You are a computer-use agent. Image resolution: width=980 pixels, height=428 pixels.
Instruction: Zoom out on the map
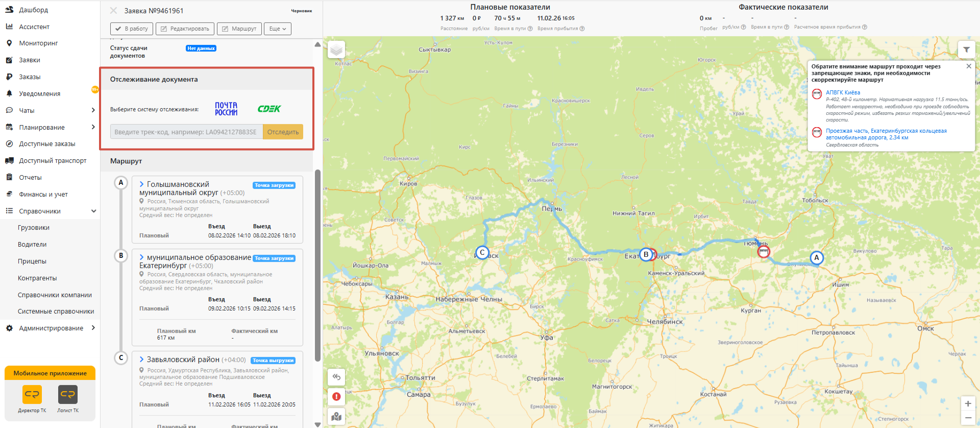[968, 418]
